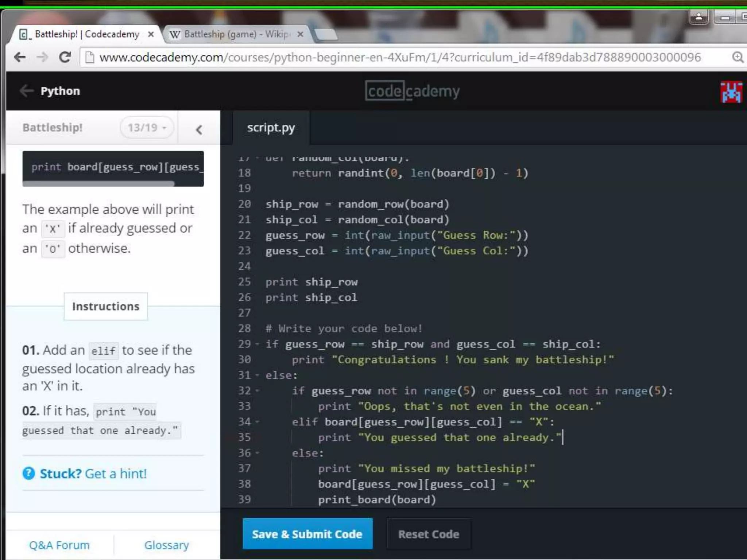Open the pixel avatar profile icon
The width and height of the screenshot is (747, 560).
click(731, 92)
